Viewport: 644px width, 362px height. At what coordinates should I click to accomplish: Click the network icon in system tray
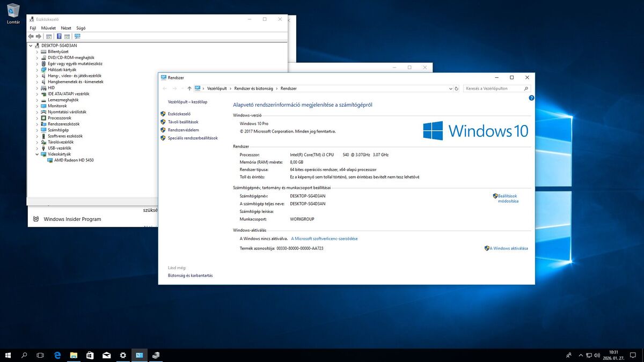point(589,355)
